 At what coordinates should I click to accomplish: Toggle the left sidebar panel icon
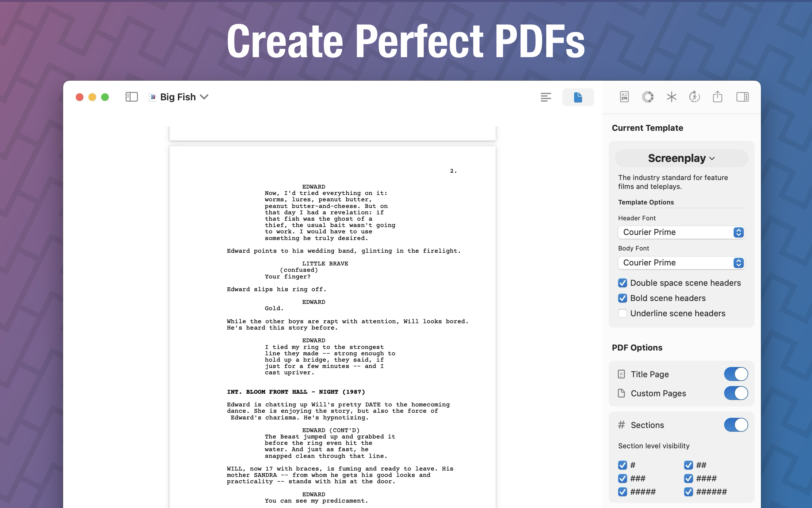(x=132, y=97)
